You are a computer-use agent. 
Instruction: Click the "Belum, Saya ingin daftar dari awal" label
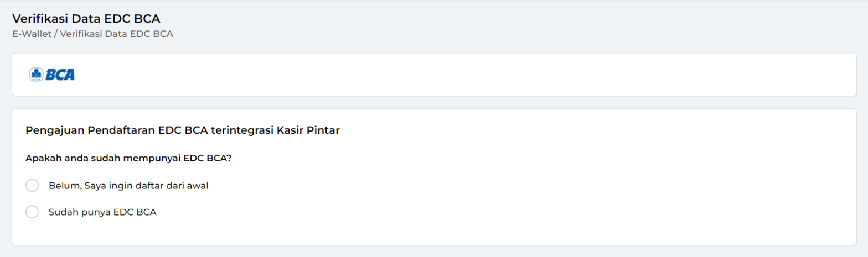(128, 186)
